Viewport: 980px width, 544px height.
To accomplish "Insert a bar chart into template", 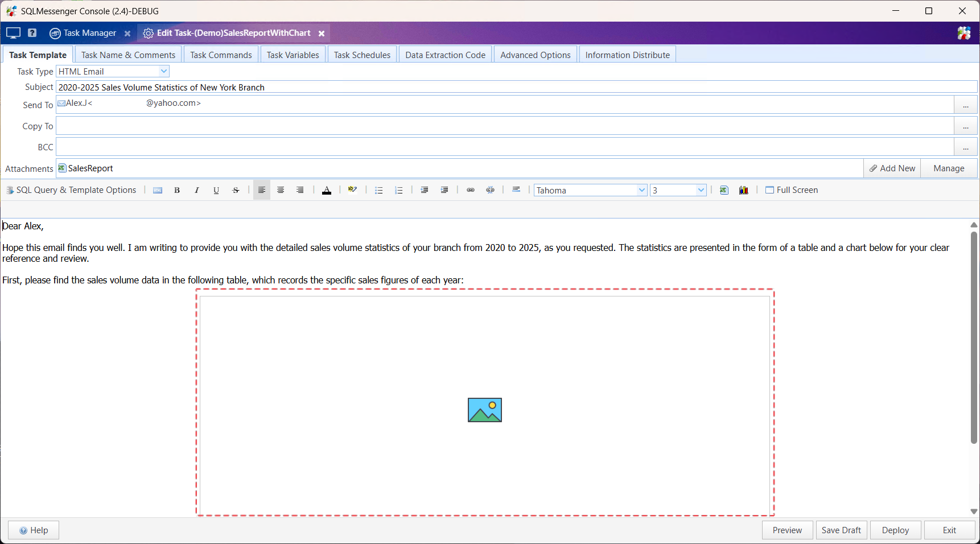I will click(x=743, y=190).
